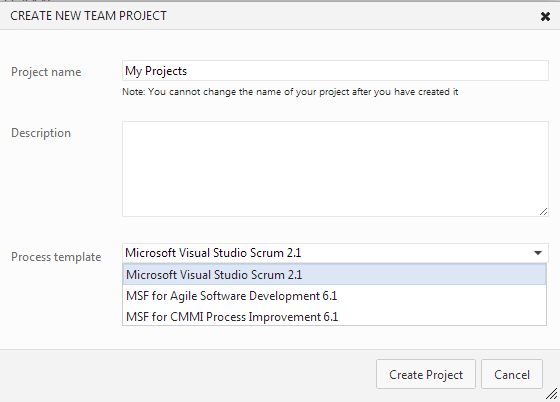Viewport: 560px width, 402px height.
Task: Collapse the Process template dropdown arrow
Action: [538, 253]
